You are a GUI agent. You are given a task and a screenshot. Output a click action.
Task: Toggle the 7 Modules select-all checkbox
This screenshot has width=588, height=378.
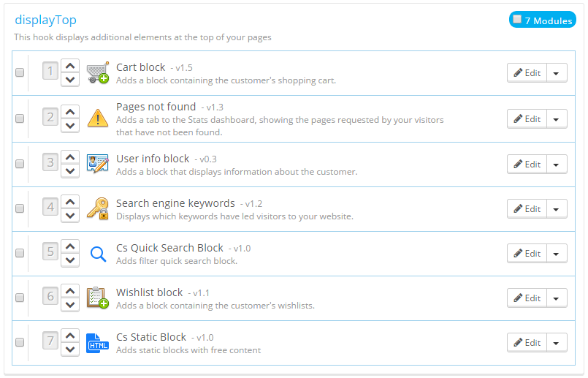pyautogui.click(x=517, y=20)
